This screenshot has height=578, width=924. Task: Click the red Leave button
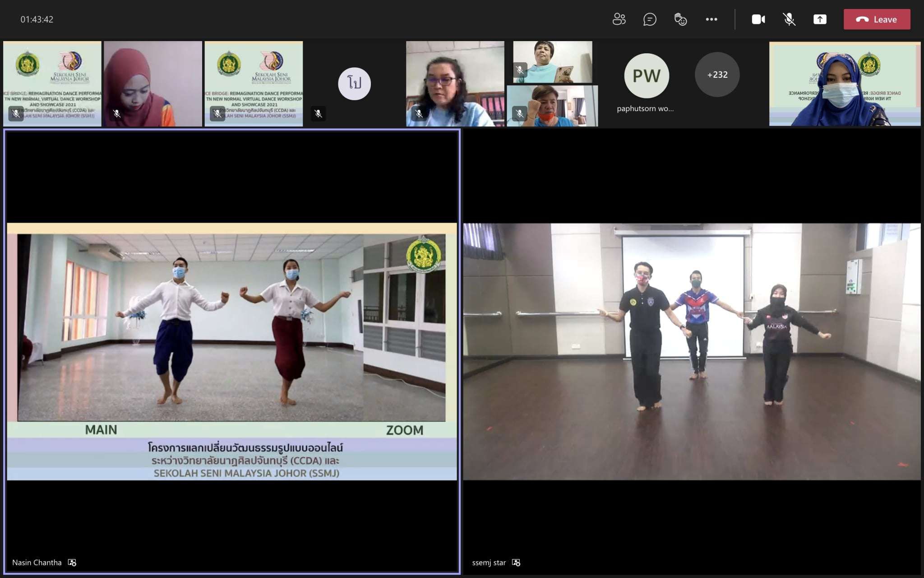click(x=876, y=19)
